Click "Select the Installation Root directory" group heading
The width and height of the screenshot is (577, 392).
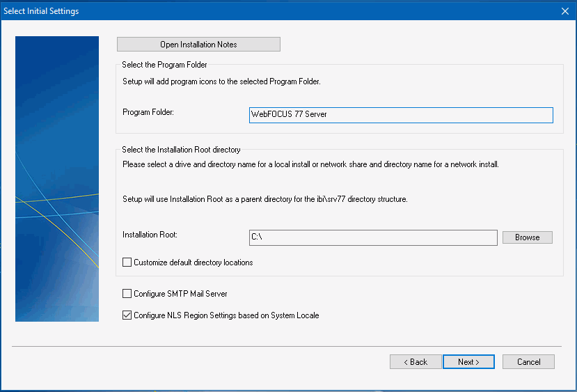click(x=181, y=150)
